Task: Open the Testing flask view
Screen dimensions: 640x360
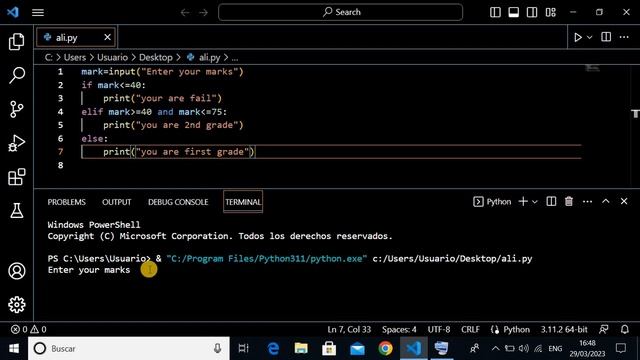Action: [16, 211]
